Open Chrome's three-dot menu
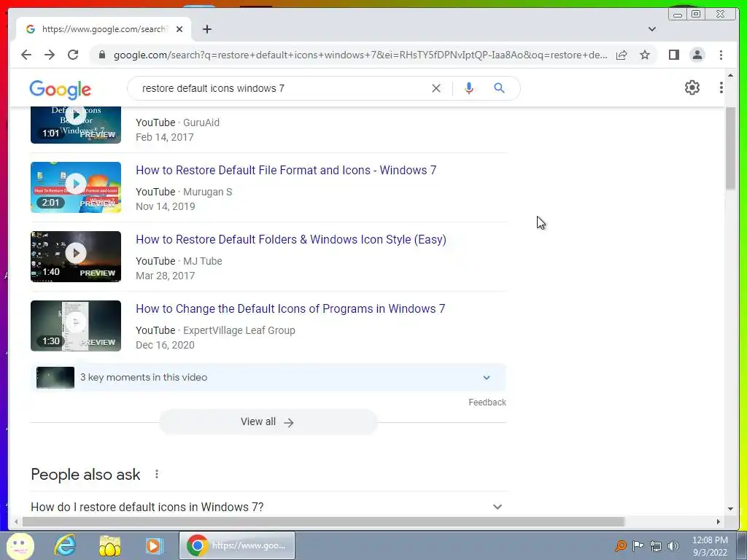The width and height of the screenshot is (747, 560). [721, 55]
